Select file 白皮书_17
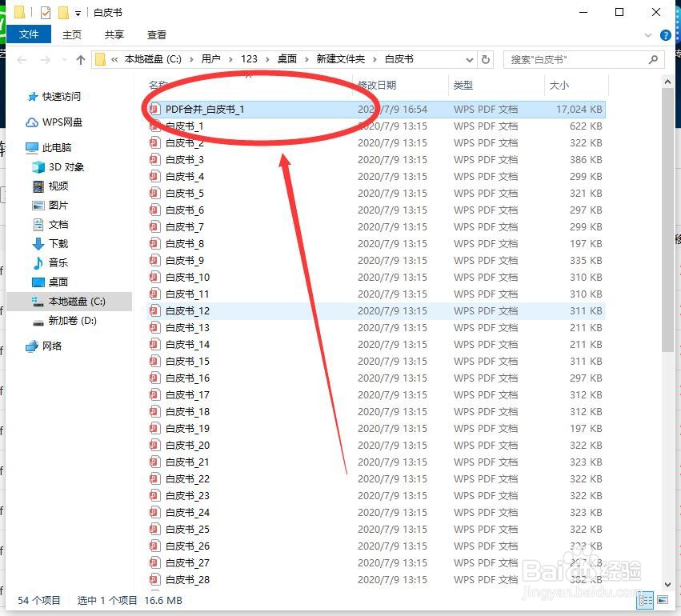This screenshot has width=681, height=616. (376, 394)
